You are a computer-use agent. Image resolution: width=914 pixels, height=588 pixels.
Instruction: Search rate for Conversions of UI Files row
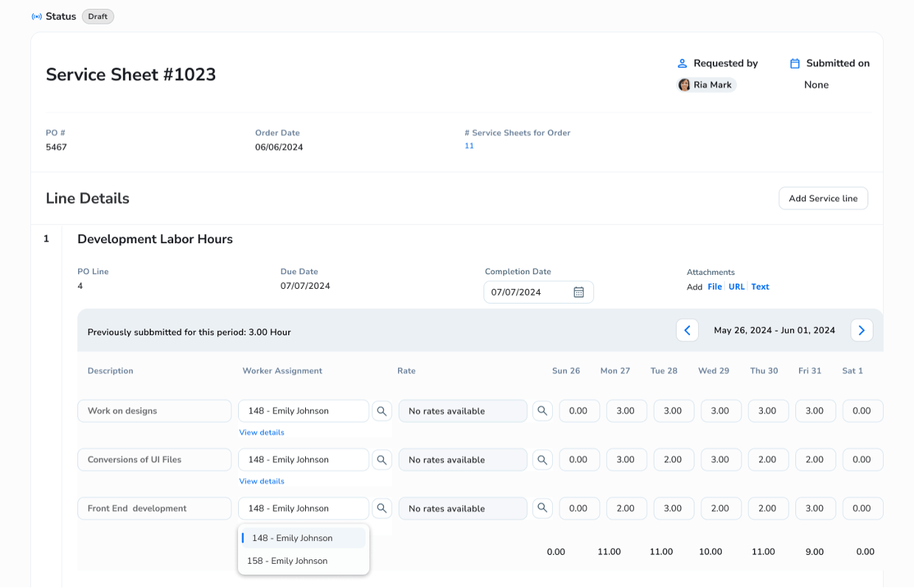tap(543, 460)
